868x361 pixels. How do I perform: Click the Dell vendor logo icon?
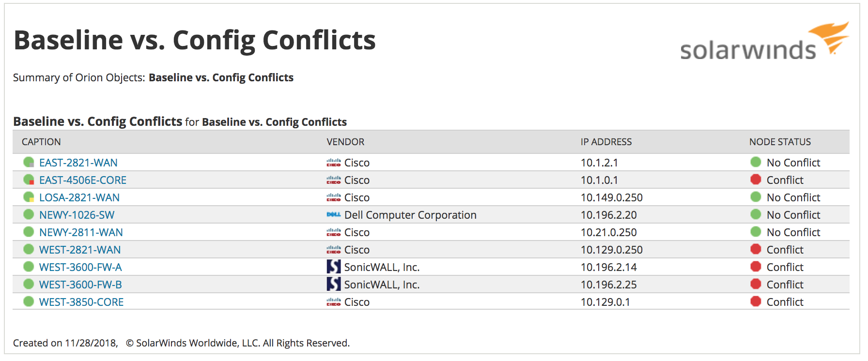click(x=333, y=214)
